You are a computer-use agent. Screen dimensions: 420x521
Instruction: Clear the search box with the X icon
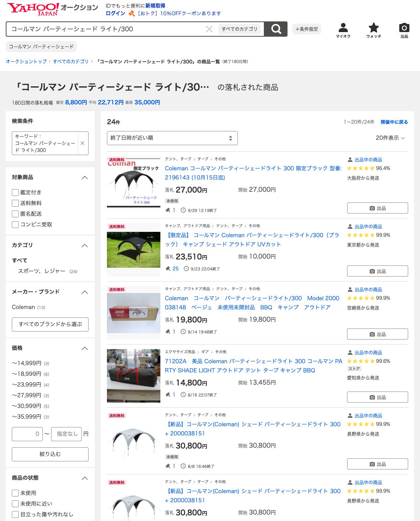pos(209,29)
